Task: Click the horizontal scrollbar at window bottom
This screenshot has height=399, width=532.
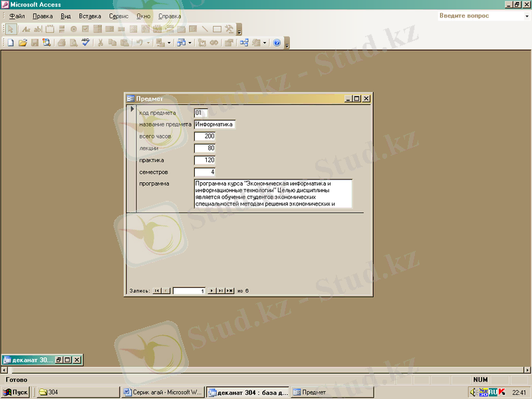Action: click(x=266, y=369)
